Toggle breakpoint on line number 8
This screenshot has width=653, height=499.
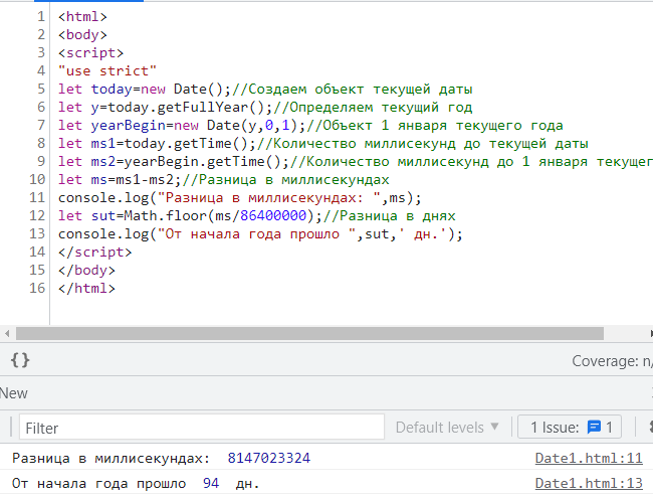tap(40, 143)
